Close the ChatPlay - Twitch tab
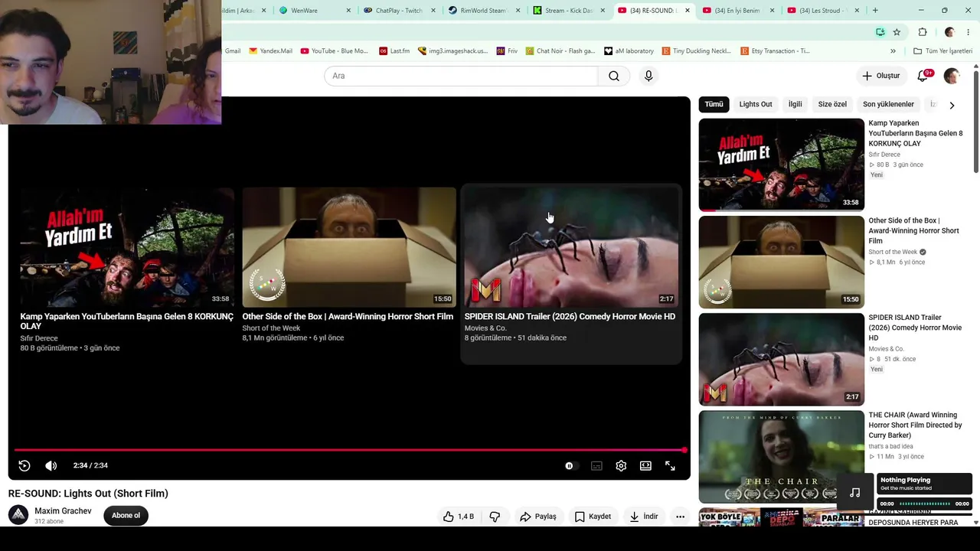This screenshot has height=551, width=980. tap(433, 11)
